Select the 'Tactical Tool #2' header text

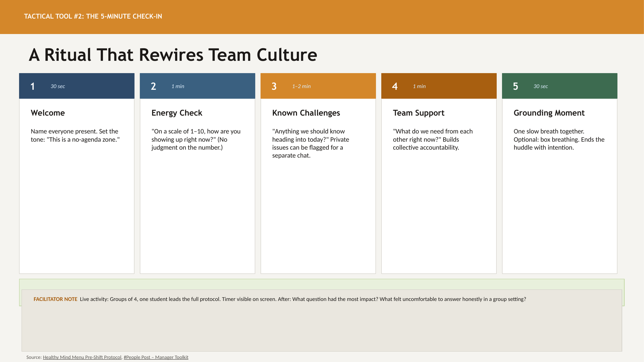93,16
